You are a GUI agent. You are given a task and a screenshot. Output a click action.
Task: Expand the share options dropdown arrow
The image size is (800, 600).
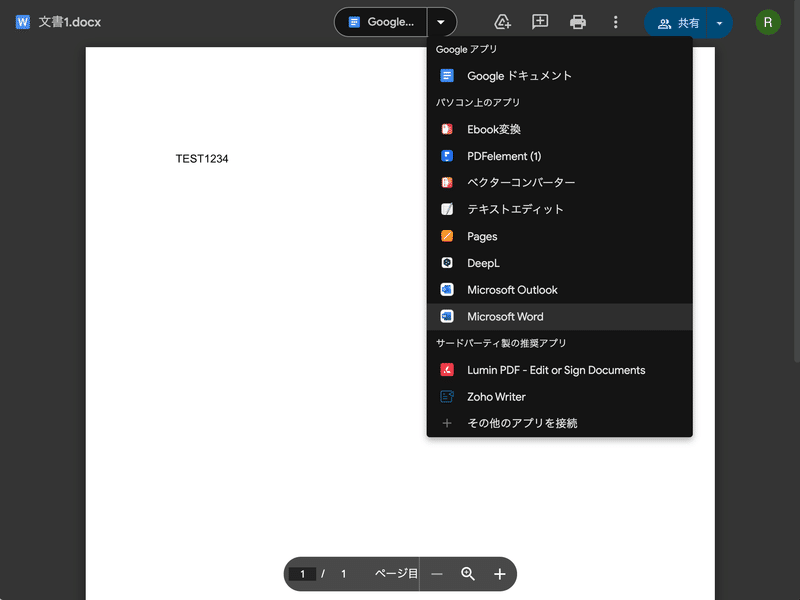point(719,23)
